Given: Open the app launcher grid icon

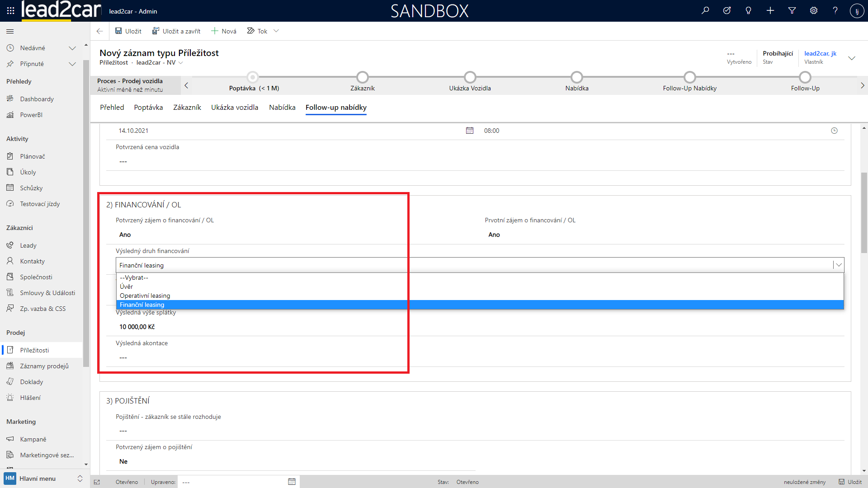Looking at the screenshot, I should click(10, 10).
